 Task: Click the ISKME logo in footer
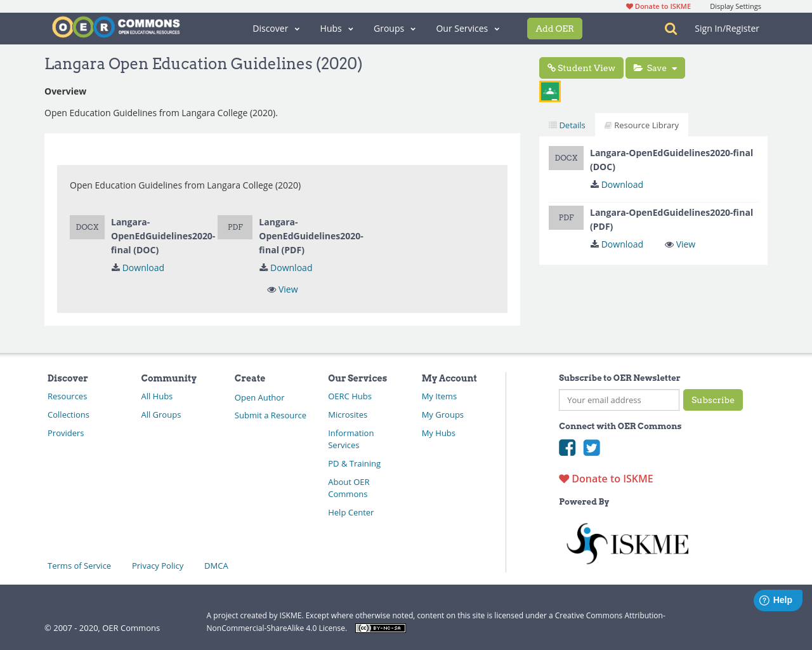click(627, 543)
